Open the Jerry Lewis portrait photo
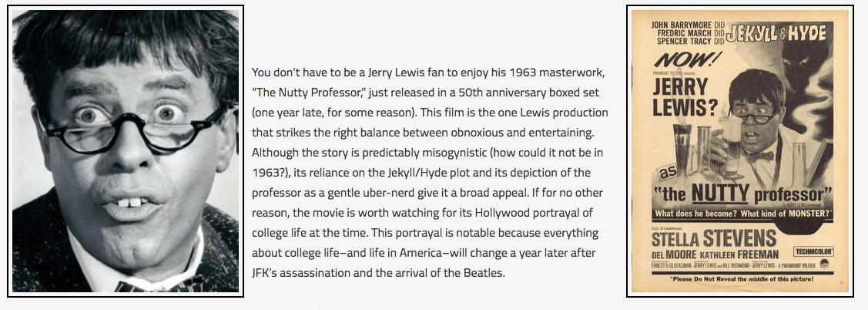This screenshot has height=310, width=868. point(126,150)
